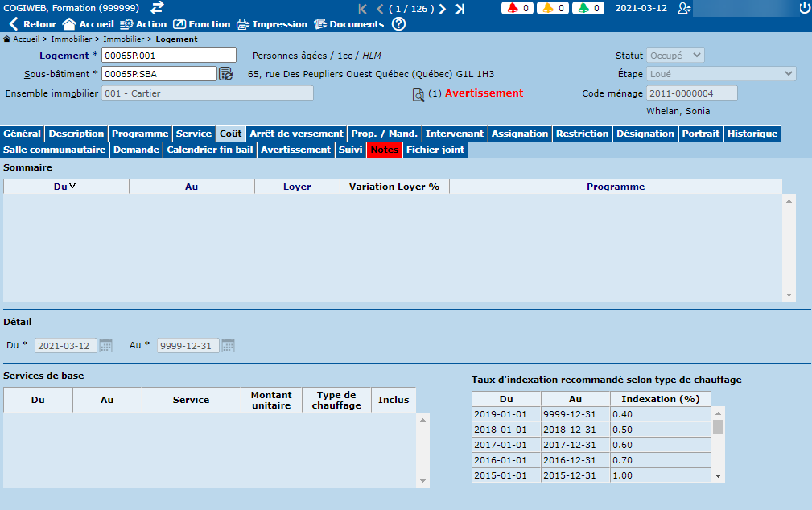Open the Notes tab
This screenshot has height=510, width=812.
[x=384, y=150]
